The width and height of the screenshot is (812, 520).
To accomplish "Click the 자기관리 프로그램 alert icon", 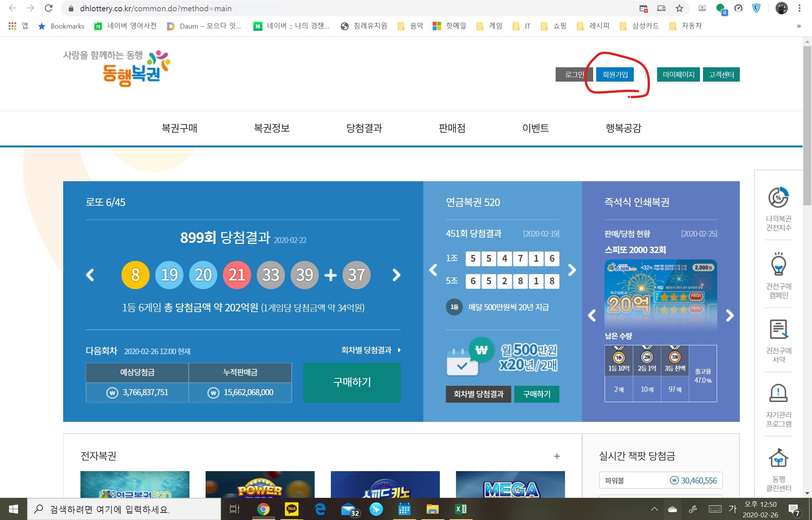I will [x=778, y=393].
